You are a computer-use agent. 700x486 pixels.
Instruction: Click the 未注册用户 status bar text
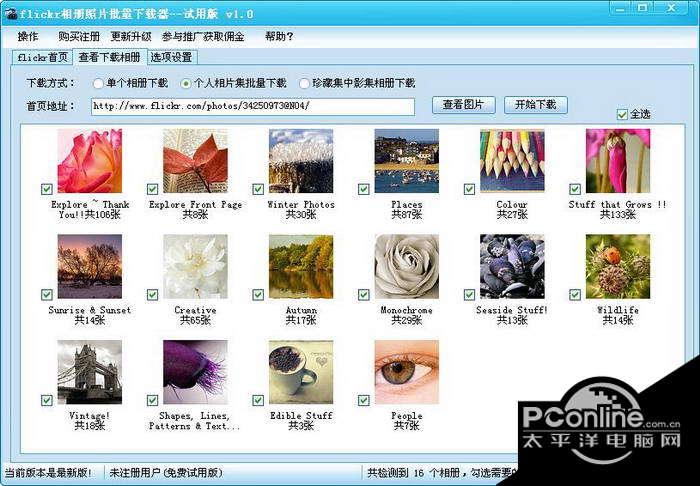pos(166,473)
